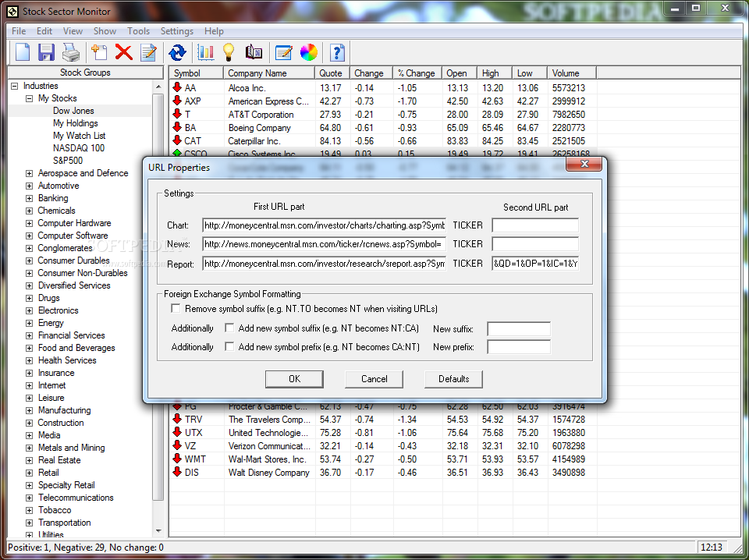Close the URL Properties dialog
The height and width of the screenshot is (560, 749).
tap(584, 164)
